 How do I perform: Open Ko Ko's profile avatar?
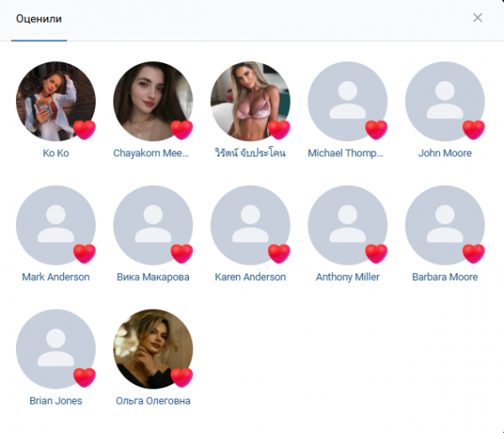click(x=56, y=102)
